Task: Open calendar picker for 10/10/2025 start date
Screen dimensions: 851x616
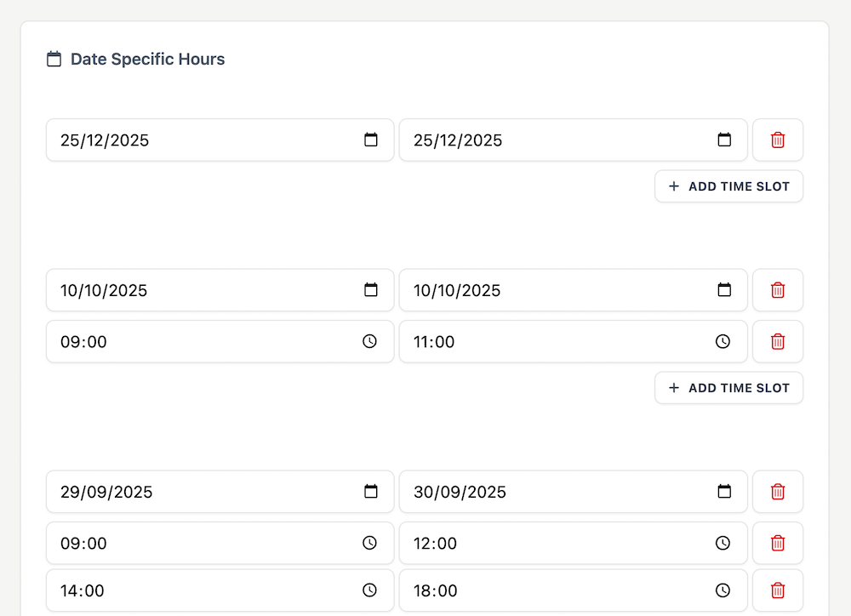Action: tap(371, 290)
